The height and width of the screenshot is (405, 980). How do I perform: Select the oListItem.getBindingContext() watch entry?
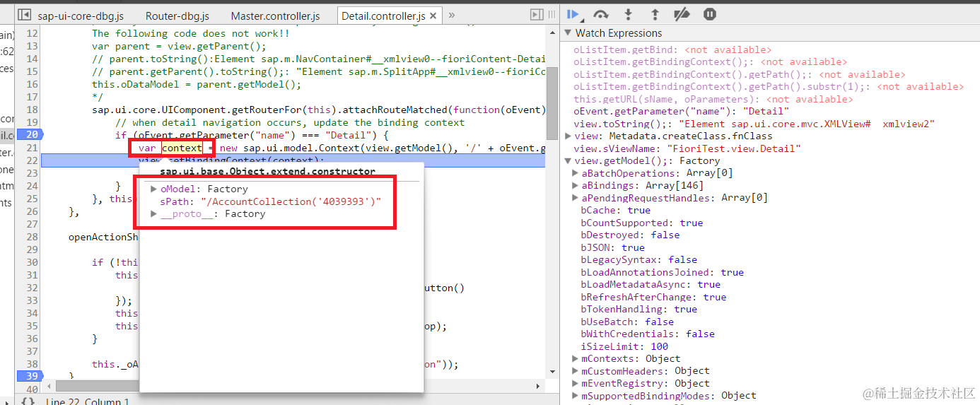pyautogui.click(x=710, y=62)
